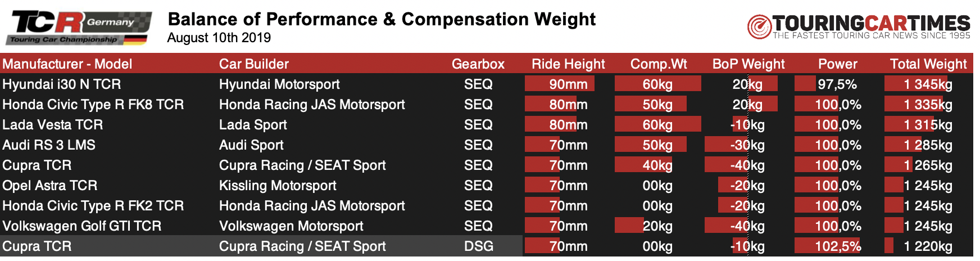Select the Manufacturer - Model column header
Screen dimensions: 980x261
pyautogui.click(x=67, y=64)
